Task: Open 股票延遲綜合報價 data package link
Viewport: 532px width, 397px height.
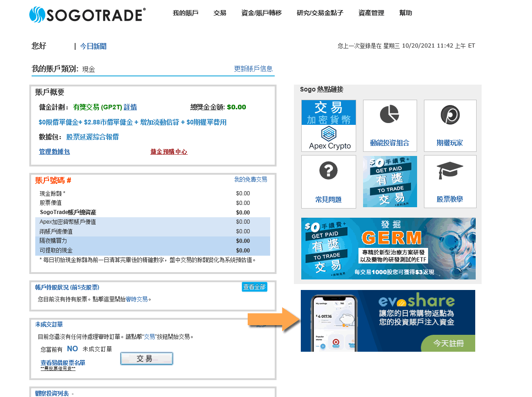Action: click(92, 137)
